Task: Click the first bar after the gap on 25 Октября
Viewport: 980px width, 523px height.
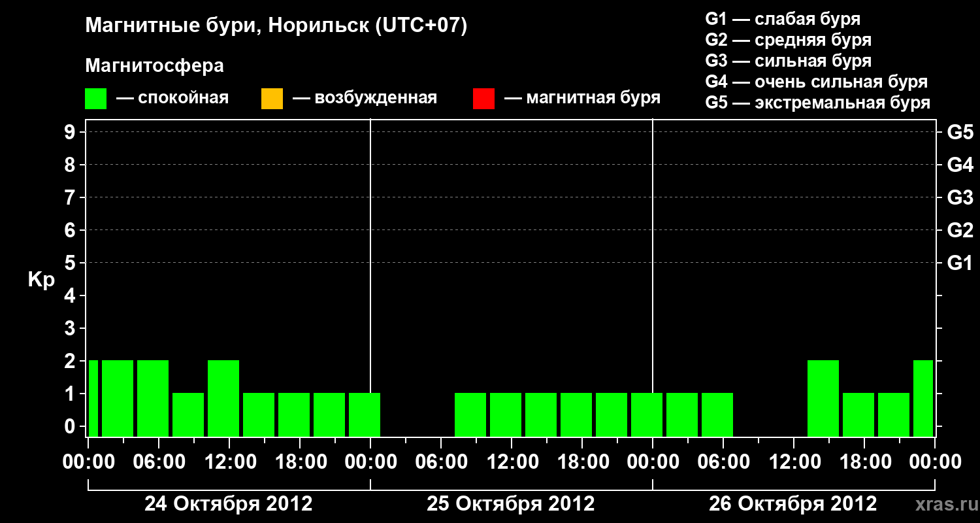Action: pos(470,414)
